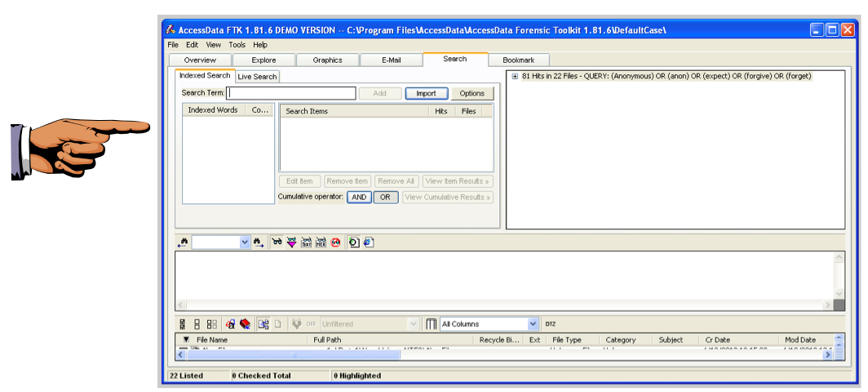This screenshot has width=868, height=392.
Task: Click the find previous binoculars icon
Action: coord(183,243)
